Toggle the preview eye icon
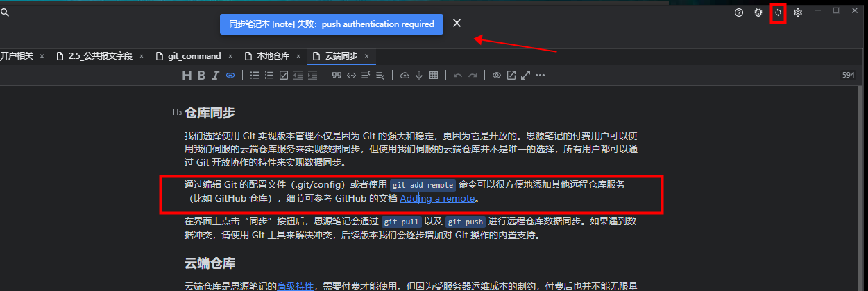 pyautogui.click(x=497, y=76)
